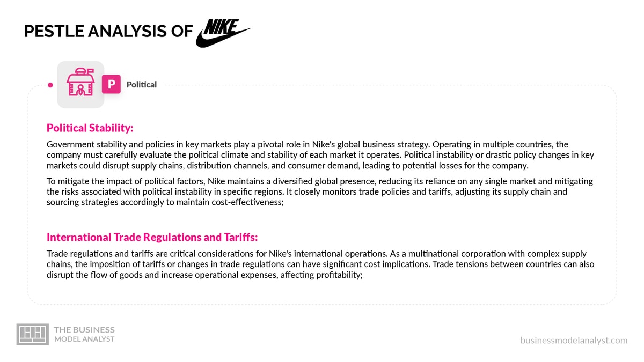Image resolution: width=644 pixels, height=362 pixels.
Task: Click paragraph starting 'To mitigate the impact'
Action: [320, 191]
